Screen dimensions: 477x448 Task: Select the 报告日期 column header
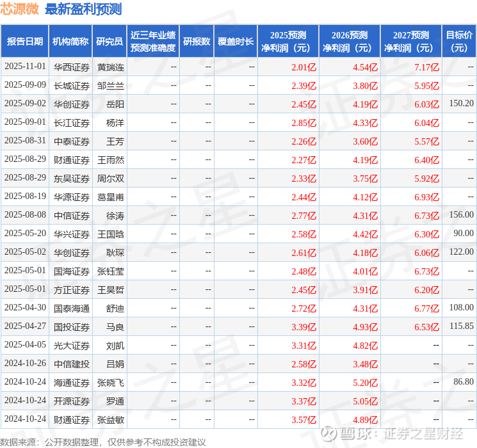point(24,42)
